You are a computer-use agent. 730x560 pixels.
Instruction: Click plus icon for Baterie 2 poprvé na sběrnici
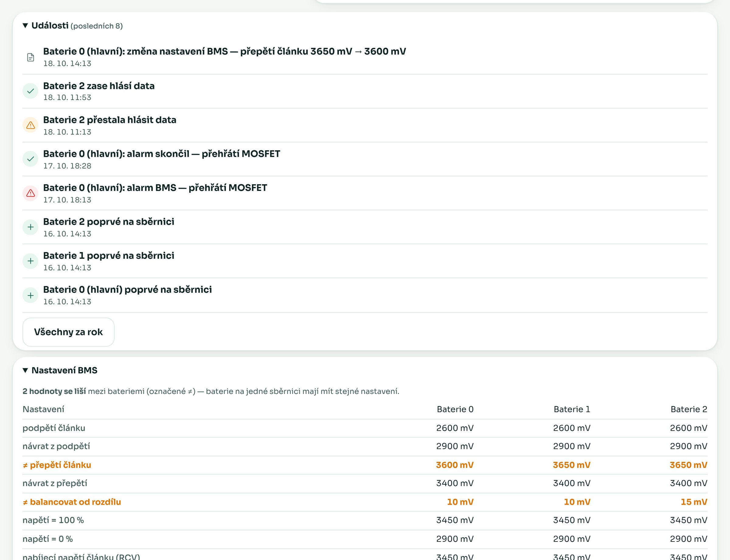pos(30,227)
